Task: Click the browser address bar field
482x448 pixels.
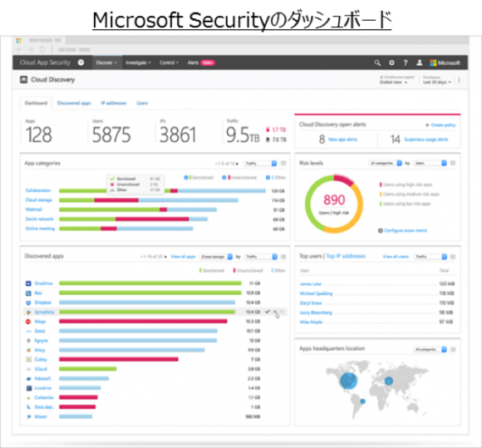Action: (74, 49)
